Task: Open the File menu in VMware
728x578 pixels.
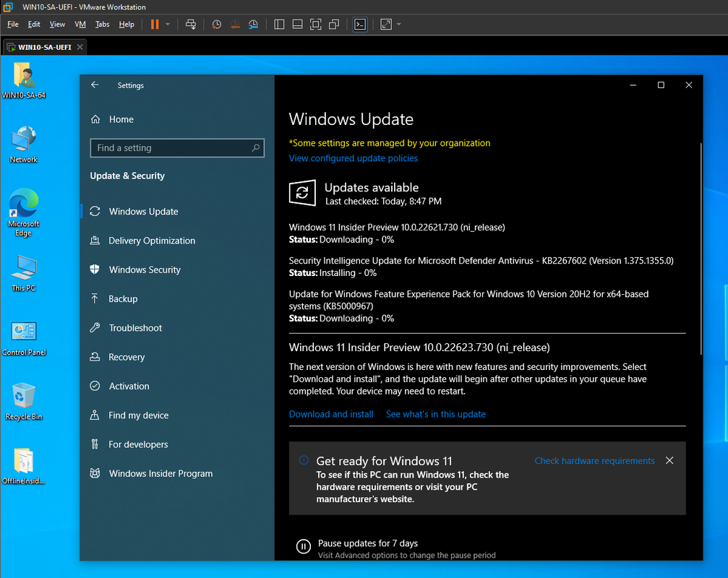Action: [x=13, y=24]
